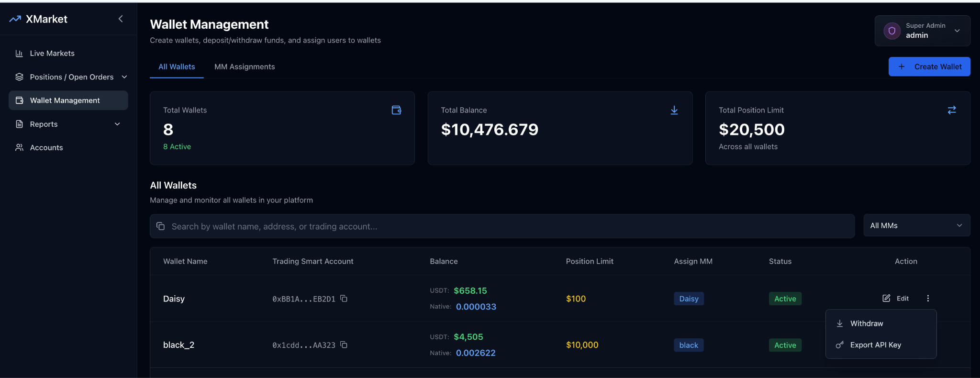Select the All Wallets tab

177,67
